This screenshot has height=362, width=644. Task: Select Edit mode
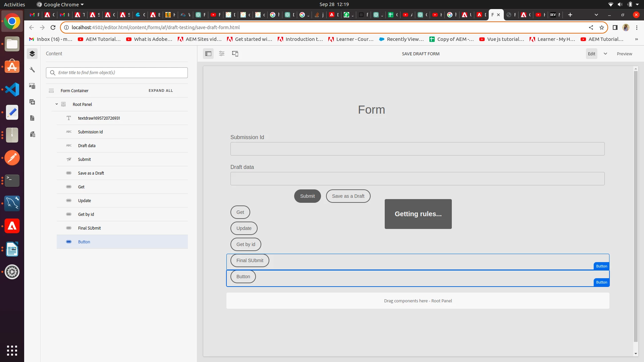click(591, 54)
